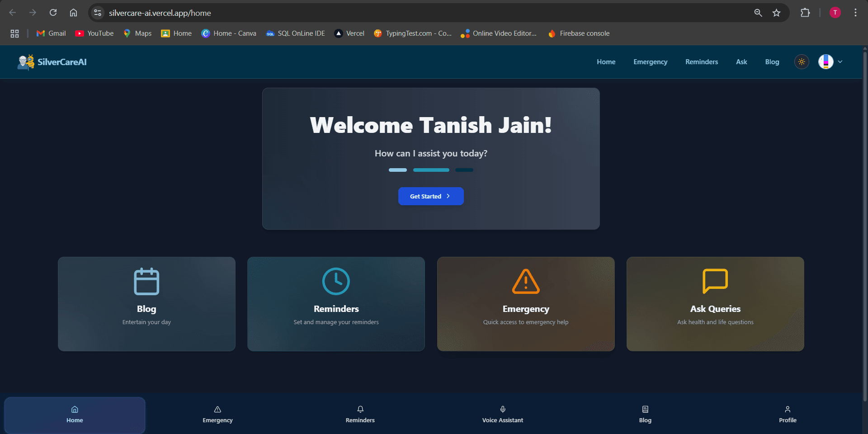Click the Emergency warning triangle icon
Screen dimensions: 868x434
pos(526,281)
